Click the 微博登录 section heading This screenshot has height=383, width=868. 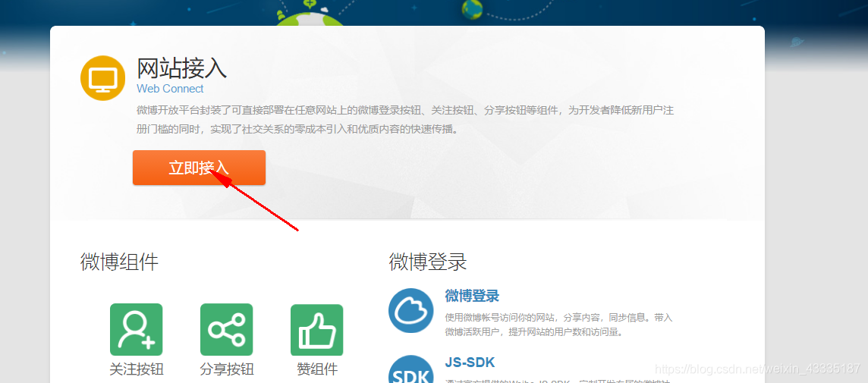[x=428, y=262]
